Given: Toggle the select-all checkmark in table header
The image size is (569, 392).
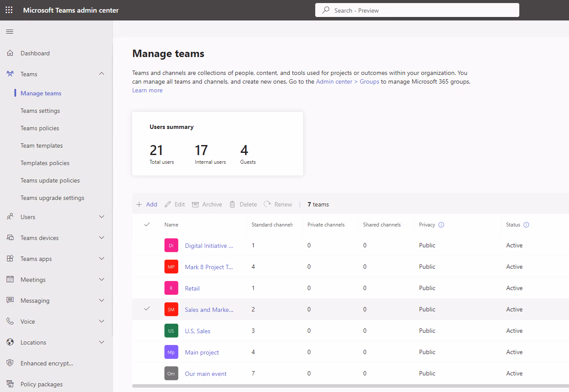Looking at the screenshot, I should pyautogui.click(x=147, y=224).
